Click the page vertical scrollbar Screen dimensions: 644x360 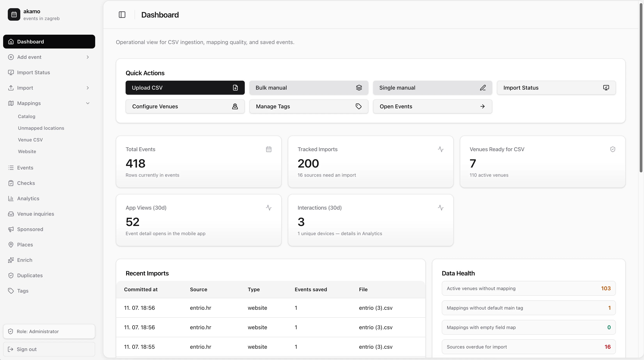click(641, 87)
